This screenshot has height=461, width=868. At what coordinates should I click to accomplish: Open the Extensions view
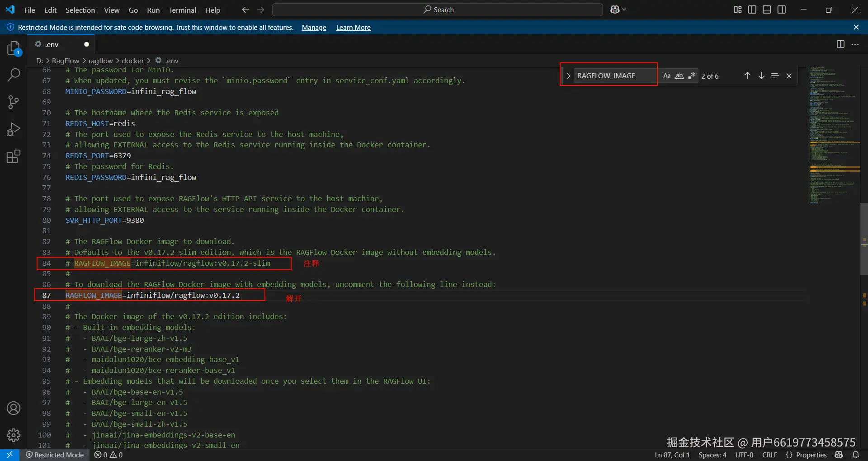pyautogui.click(x=14, y=156)
